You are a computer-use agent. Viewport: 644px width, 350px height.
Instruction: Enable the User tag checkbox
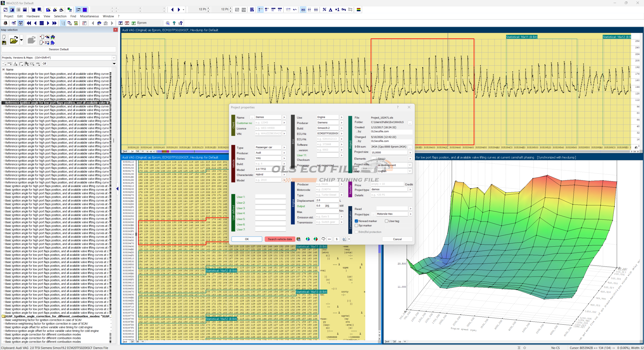(387, 221)
